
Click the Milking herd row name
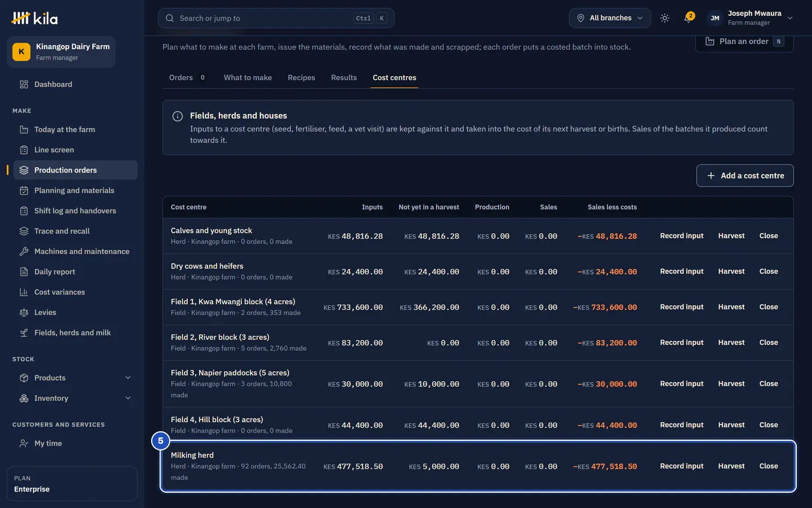192,455
